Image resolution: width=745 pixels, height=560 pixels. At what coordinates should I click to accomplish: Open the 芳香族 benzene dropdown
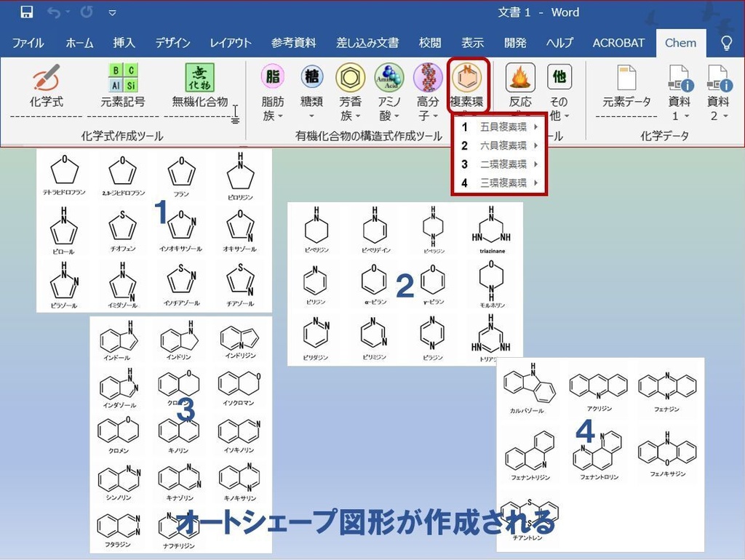click(350, 92)
